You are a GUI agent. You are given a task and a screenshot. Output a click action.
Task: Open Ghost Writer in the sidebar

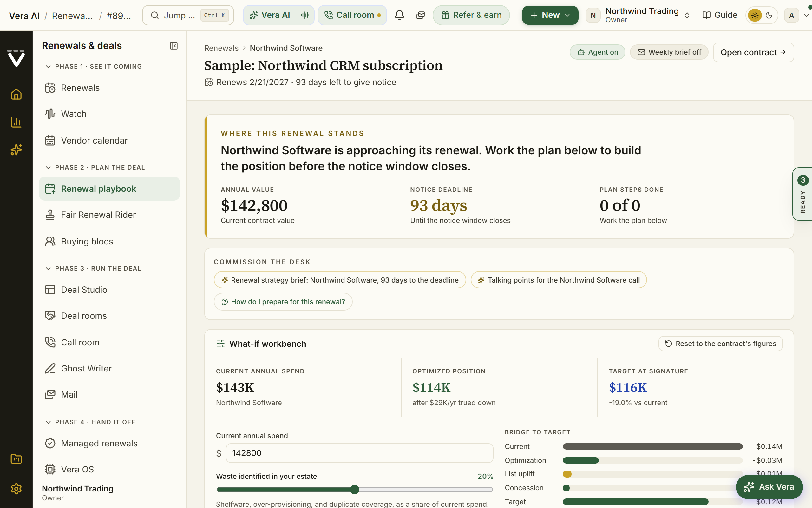click(x=109, y=369)
